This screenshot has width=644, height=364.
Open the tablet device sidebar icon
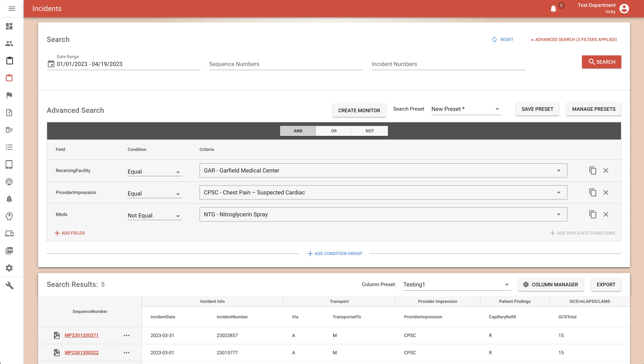9,164
